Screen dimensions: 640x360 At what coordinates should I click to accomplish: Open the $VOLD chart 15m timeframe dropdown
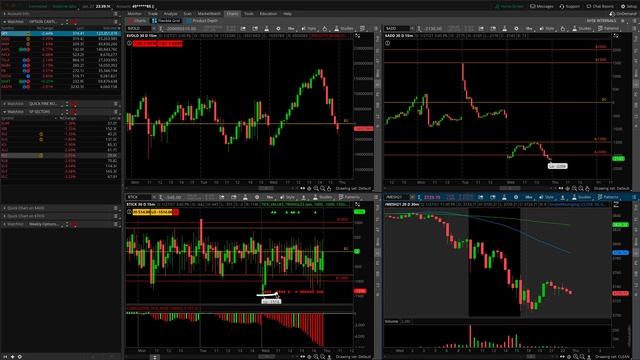coord(291,29)
